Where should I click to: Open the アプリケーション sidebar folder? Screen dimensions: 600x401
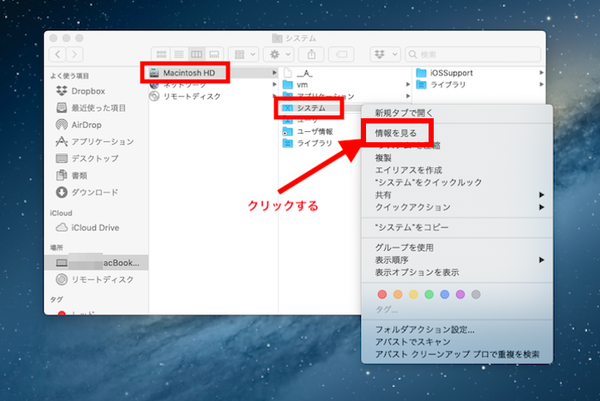(x=100, y=142)
